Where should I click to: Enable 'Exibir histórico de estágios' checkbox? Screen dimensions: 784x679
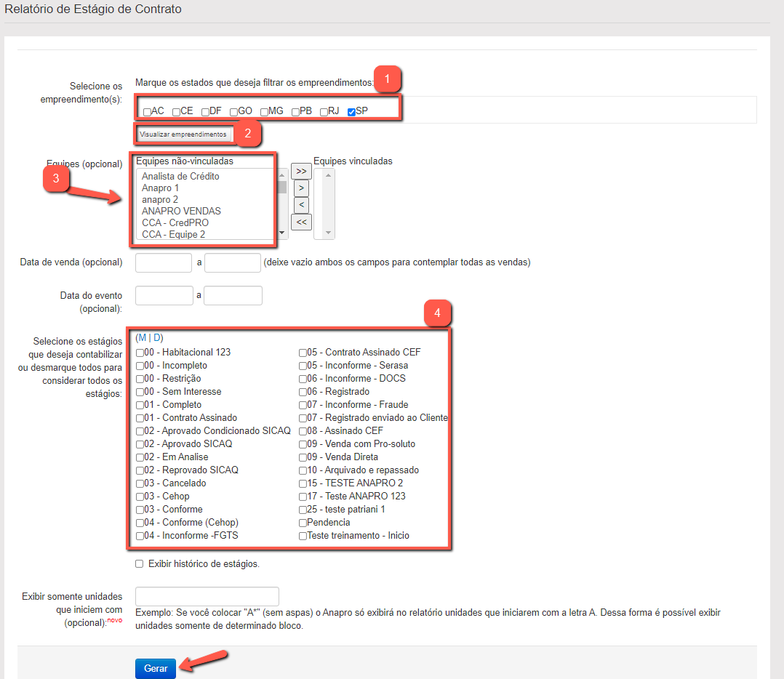pos(140,564)
